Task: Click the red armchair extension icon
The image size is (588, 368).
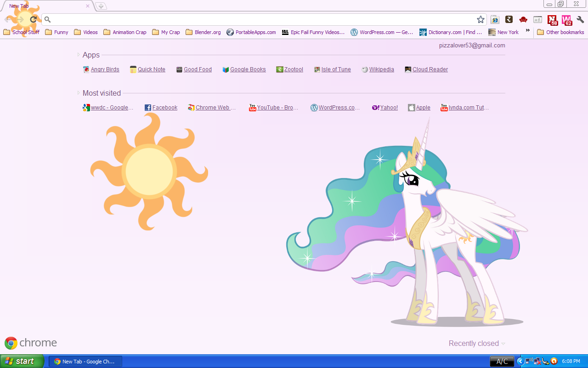Action: point(523,19)
